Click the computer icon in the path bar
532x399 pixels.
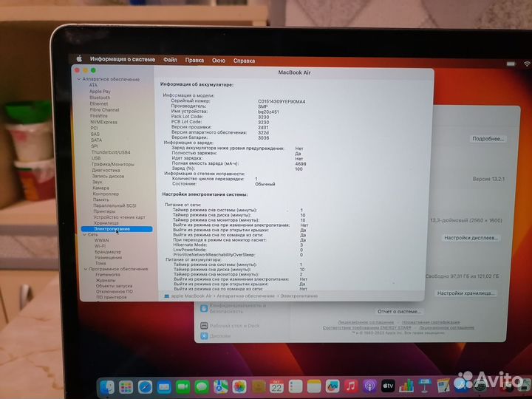click(166, 296)
